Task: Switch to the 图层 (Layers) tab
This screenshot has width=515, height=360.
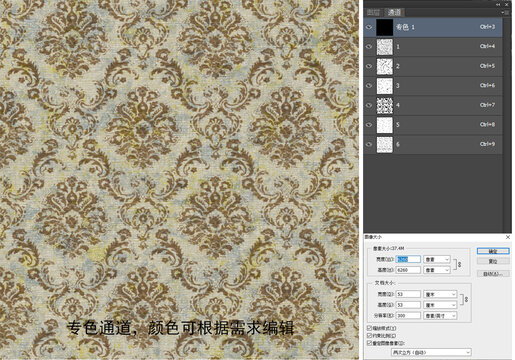Action: 373,13
